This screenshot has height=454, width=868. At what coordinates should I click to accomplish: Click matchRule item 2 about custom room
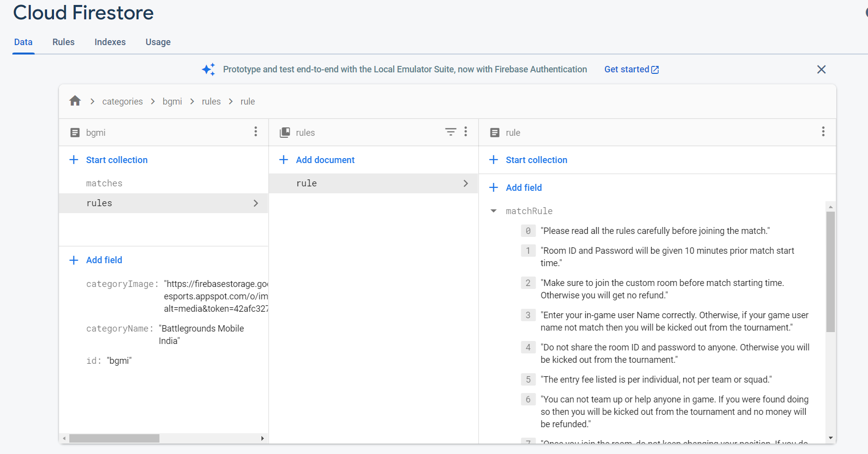(x=663, y=289)
